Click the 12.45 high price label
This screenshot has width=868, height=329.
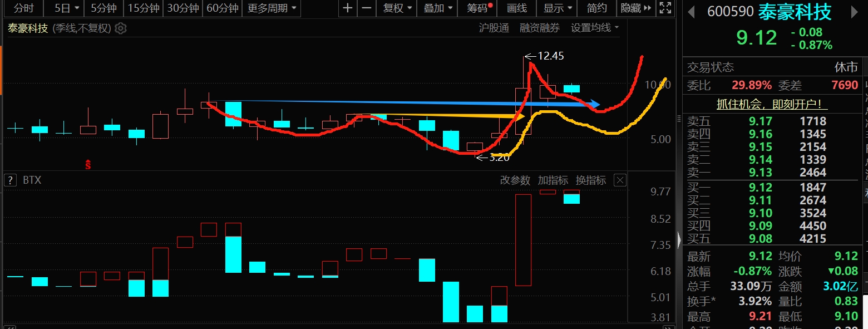(x=551, y=56)
